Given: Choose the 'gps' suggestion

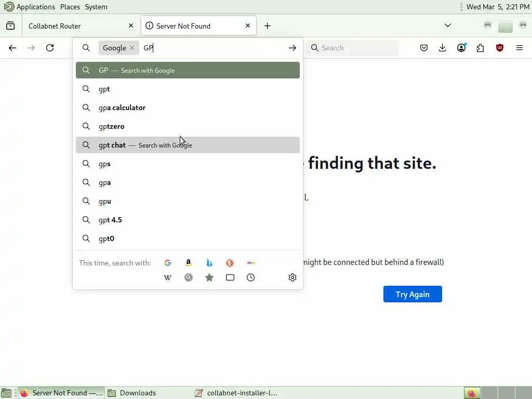Looking at the screenshot, I should [x=188, y=164].
